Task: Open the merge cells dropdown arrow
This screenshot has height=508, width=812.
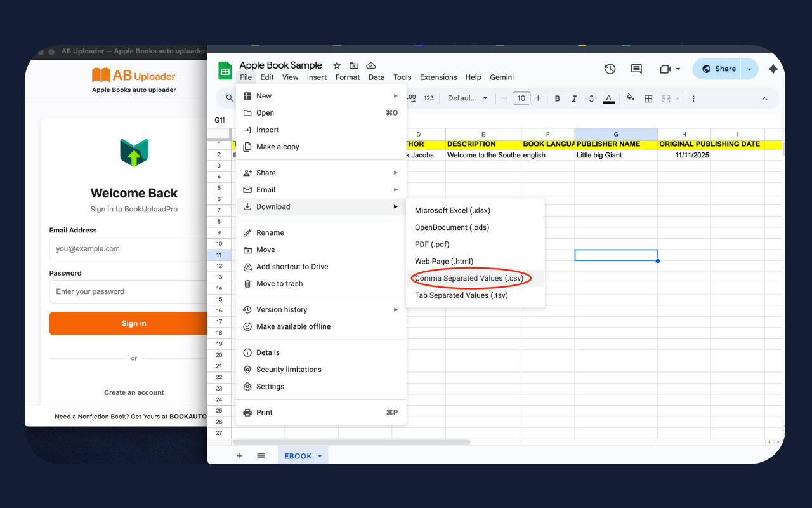Action: [676, 98]
